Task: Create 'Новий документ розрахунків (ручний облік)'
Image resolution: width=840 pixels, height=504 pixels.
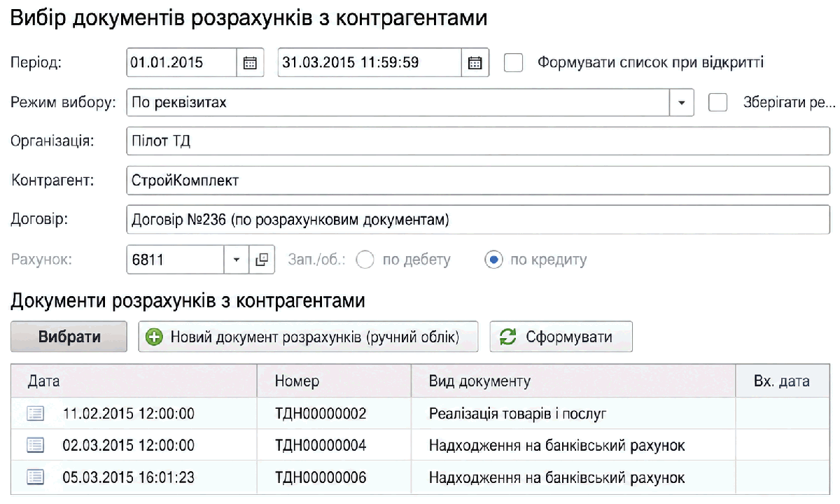Action: [308, 337]
